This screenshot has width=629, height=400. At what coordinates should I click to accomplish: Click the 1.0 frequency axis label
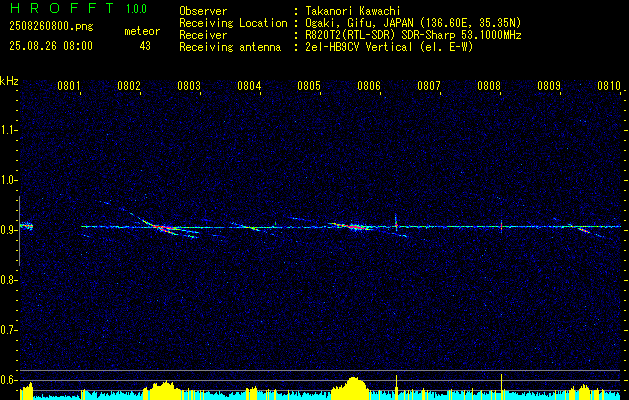(8, 180)
